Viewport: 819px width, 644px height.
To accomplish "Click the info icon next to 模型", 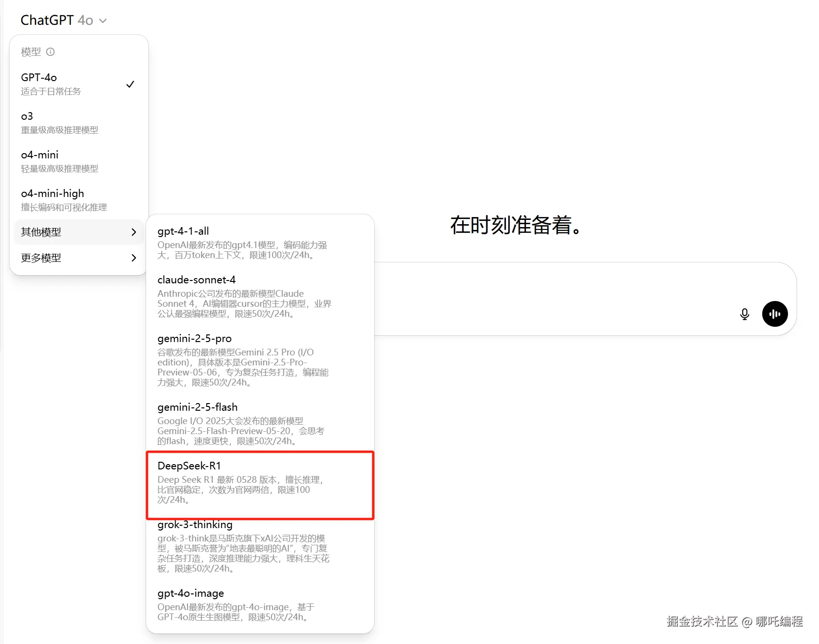I will [51, 52].
